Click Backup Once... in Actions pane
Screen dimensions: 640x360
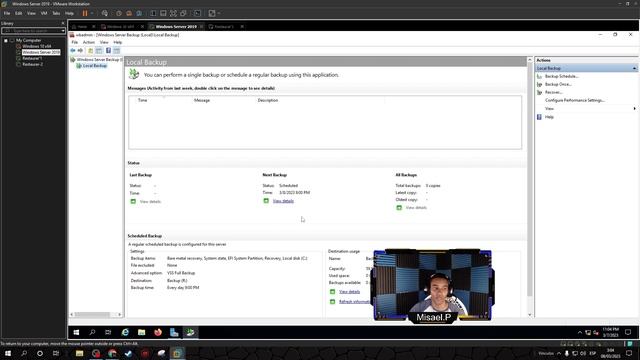point(558,84)
